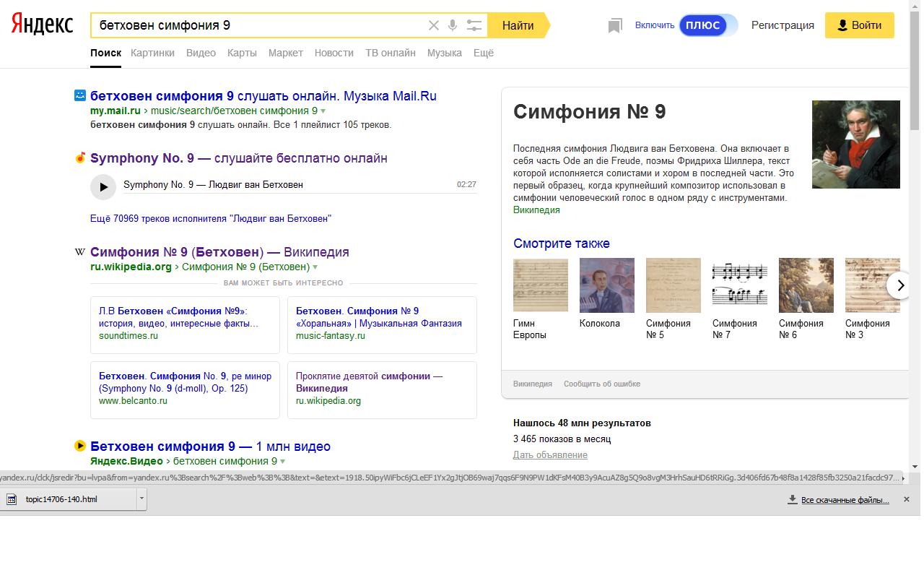Clear the search field with the X icon
The width and height of the screenshot is (924, 578).
pos(434,25)
